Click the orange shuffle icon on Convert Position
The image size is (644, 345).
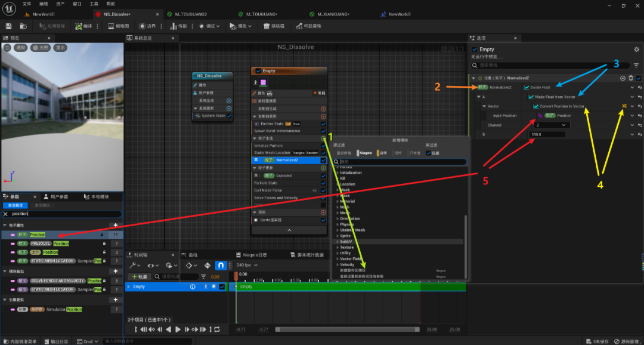click(x=624, y=106)
